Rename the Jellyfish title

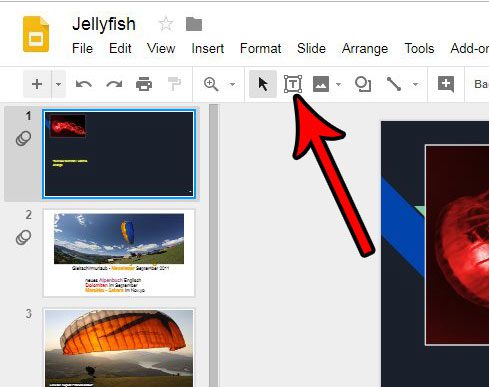pos(104,24)
